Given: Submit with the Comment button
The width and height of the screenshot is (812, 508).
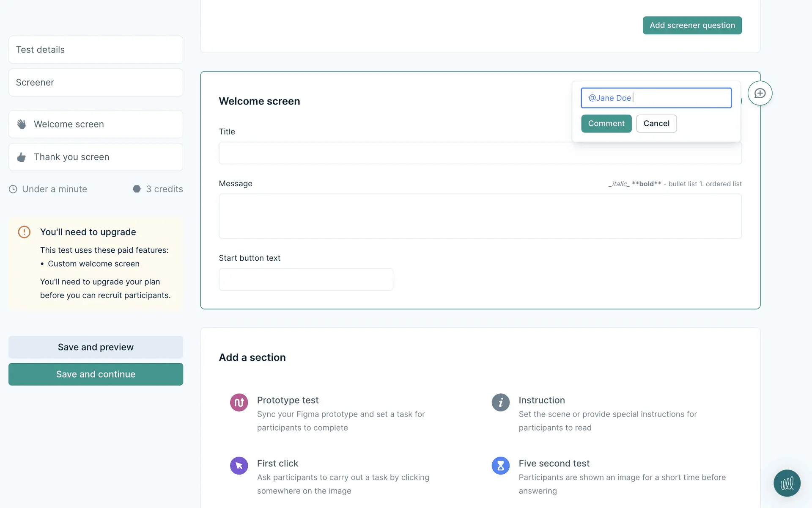Looking at the screenshot, I should (606, 124).
